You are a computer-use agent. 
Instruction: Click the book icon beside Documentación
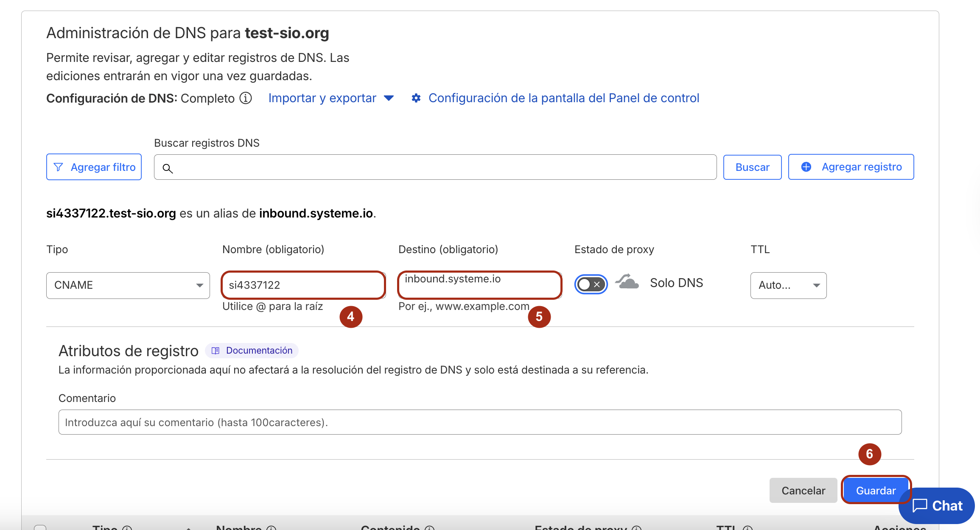pyautogui.click(x=216, y=351)
